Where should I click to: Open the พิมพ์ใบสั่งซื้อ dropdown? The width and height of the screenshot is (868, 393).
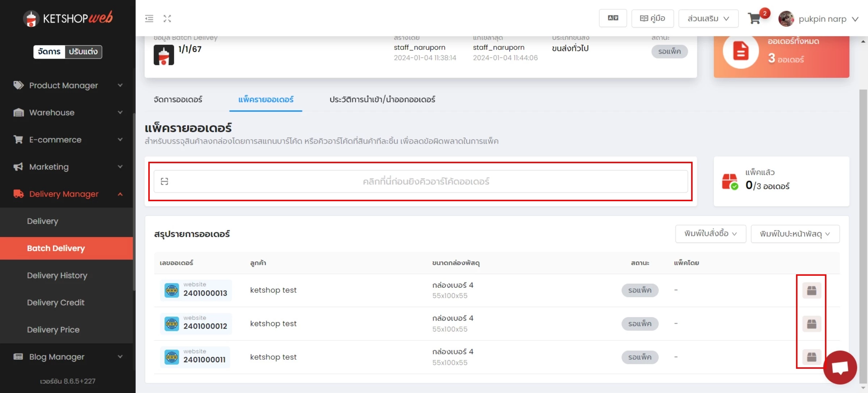coord(710,234)
